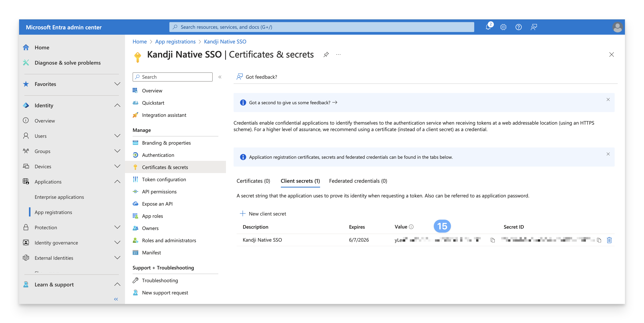644x323 pixels.
Task: Pin the Certificates & secrets blade
Action: [x=326, y=55]
